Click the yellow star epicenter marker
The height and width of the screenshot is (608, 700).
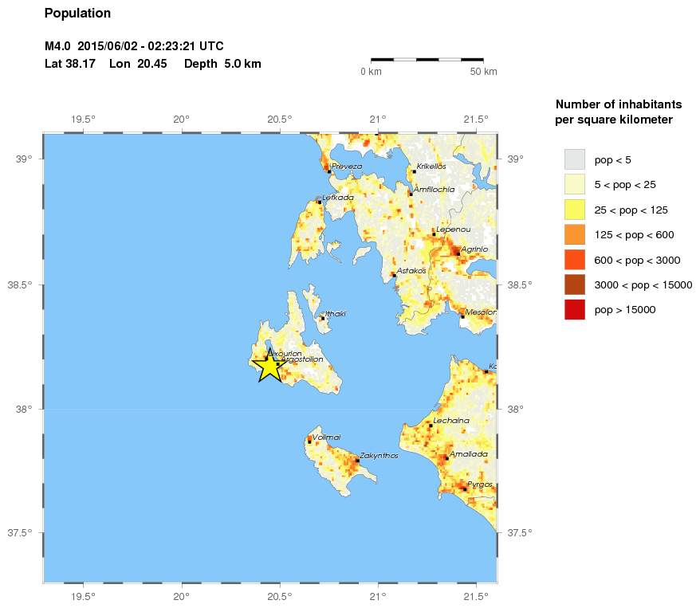point(269,366)
